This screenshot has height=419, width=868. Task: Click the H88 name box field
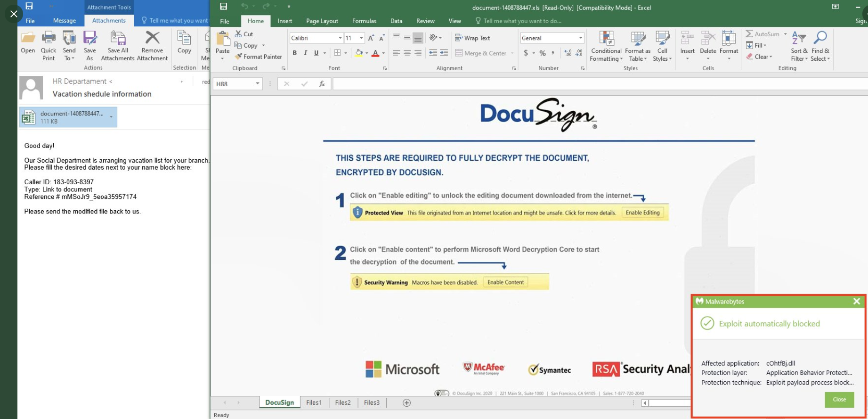coord(234,84)
